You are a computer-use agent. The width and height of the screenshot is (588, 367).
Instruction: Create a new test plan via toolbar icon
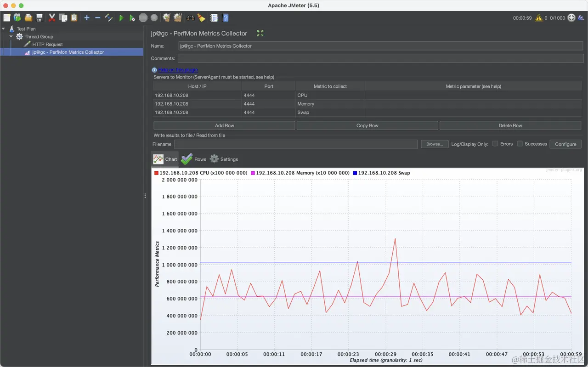6,18
